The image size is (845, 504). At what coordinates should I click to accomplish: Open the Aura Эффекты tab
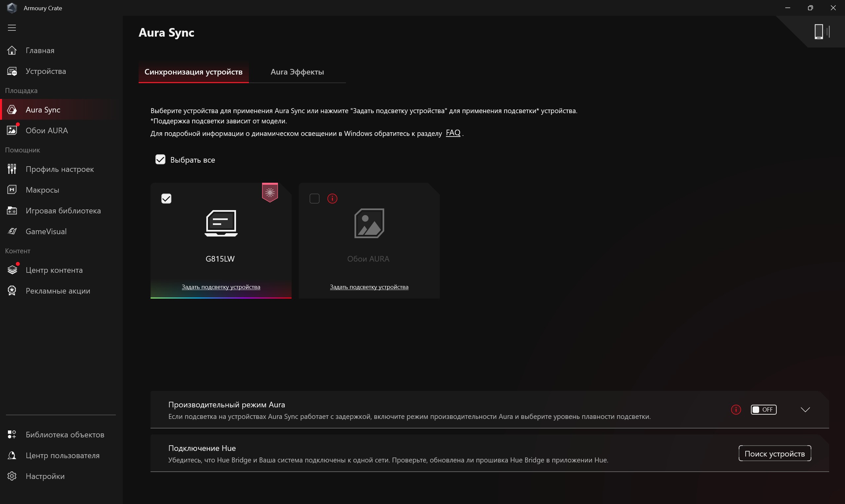pyautogui.click(x=297, y=72)
